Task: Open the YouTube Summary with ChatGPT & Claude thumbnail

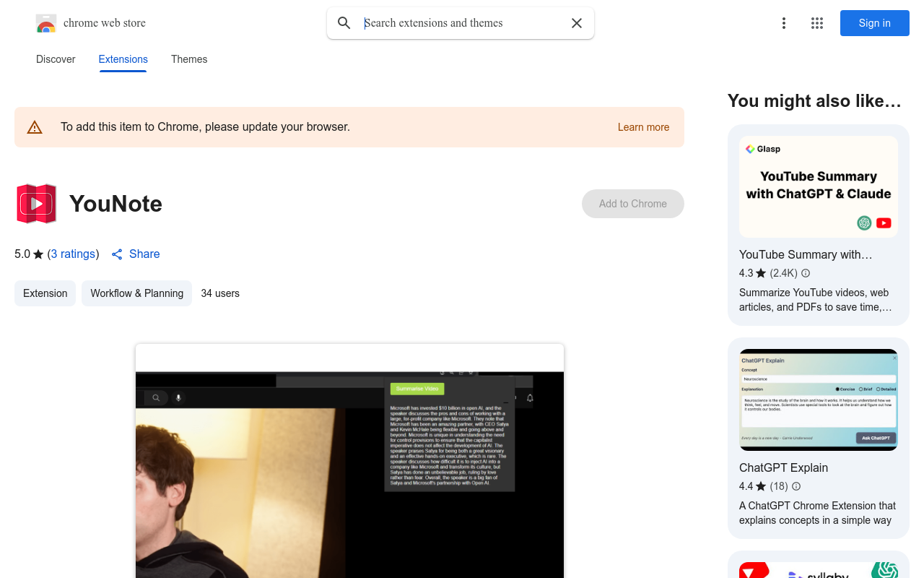Action: click(819, 186)
